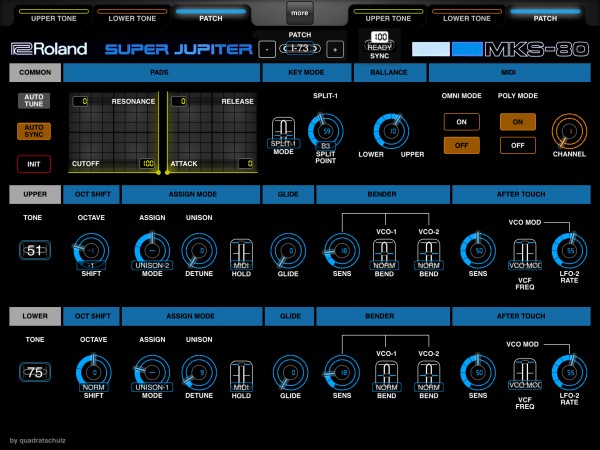Toggle the upper VCO-2 BEND switch

pyautogui.click(x=429, y=254)
